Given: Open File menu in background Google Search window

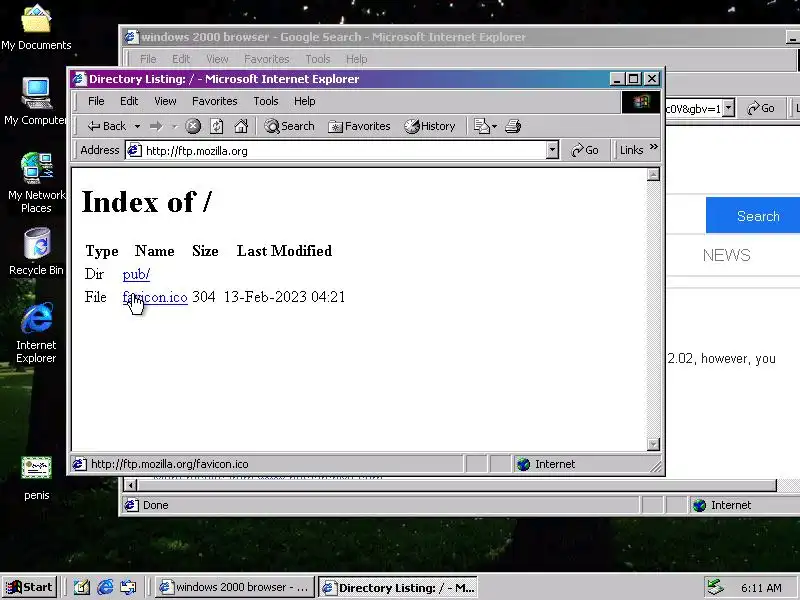Looking at the screenshot, I should point(148,59).
